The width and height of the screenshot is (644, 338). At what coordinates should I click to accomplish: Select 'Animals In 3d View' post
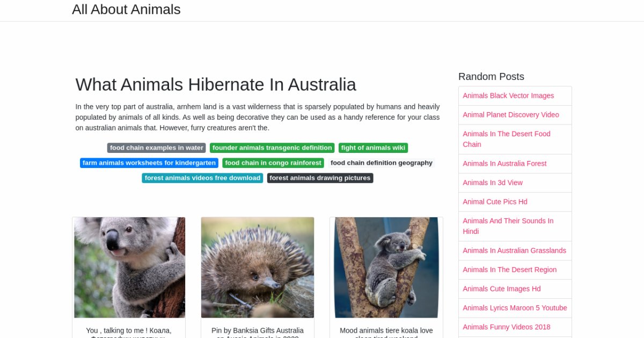(493, 183)
